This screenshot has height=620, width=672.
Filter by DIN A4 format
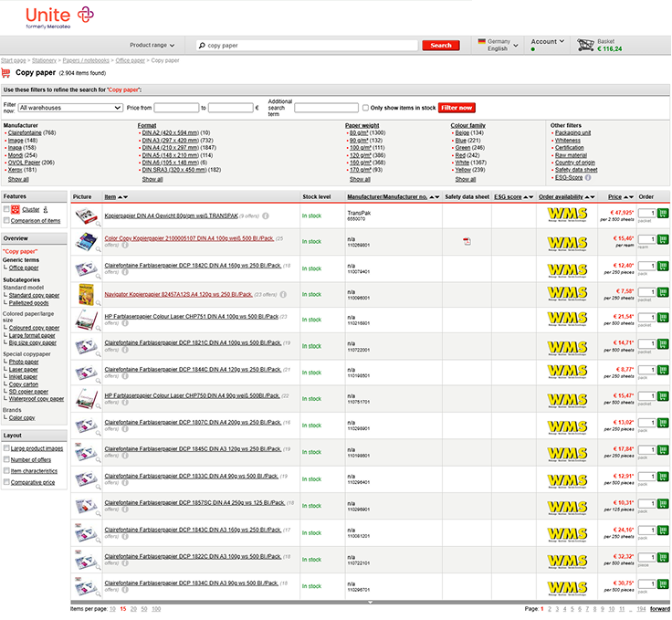[171, 148]
